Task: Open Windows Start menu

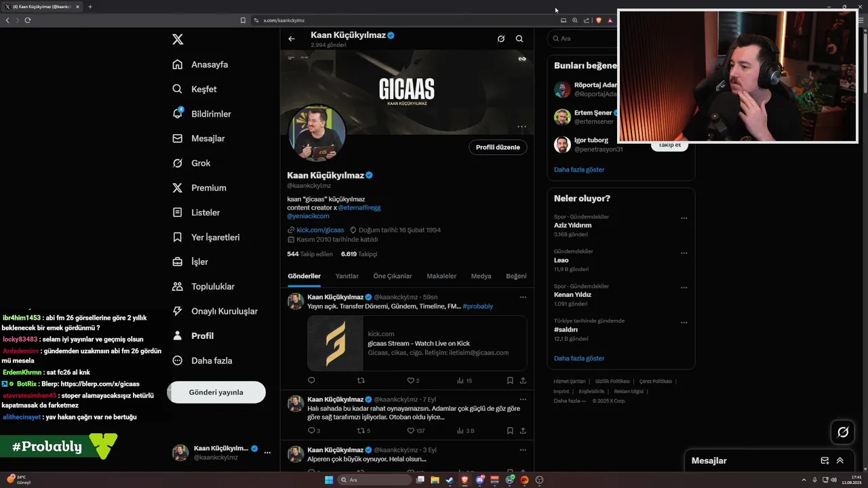Action: [329, 480]
